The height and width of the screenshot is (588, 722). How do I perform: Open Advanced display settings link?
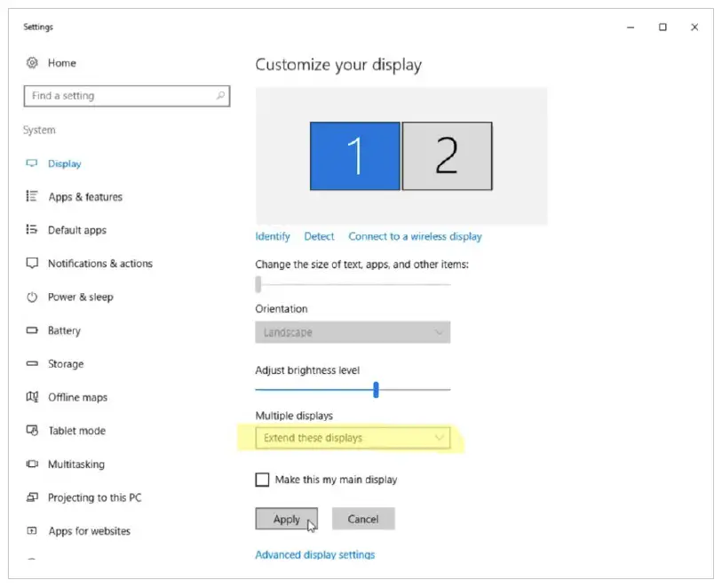coord(315,555)
